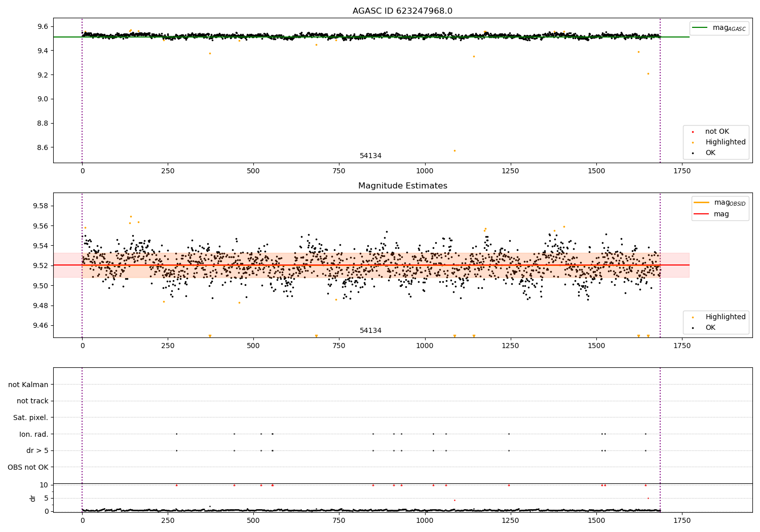
Task: Click the 'Sat. pixel.' row label
Action: [x=31, y=417]
